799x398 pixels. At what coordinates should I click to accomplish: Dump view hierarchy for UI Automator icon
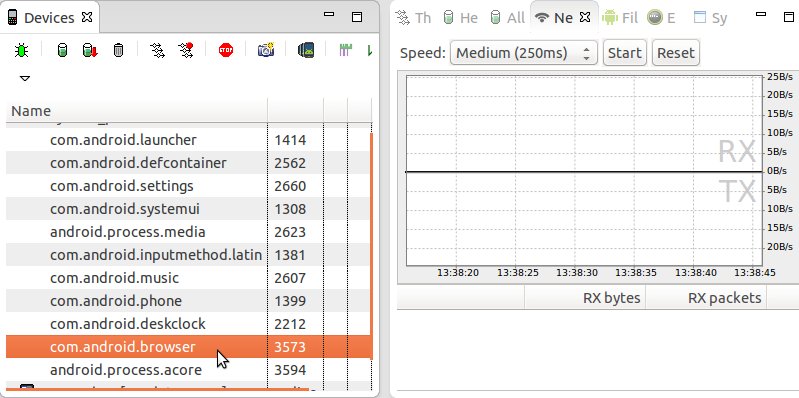(306, 50)
